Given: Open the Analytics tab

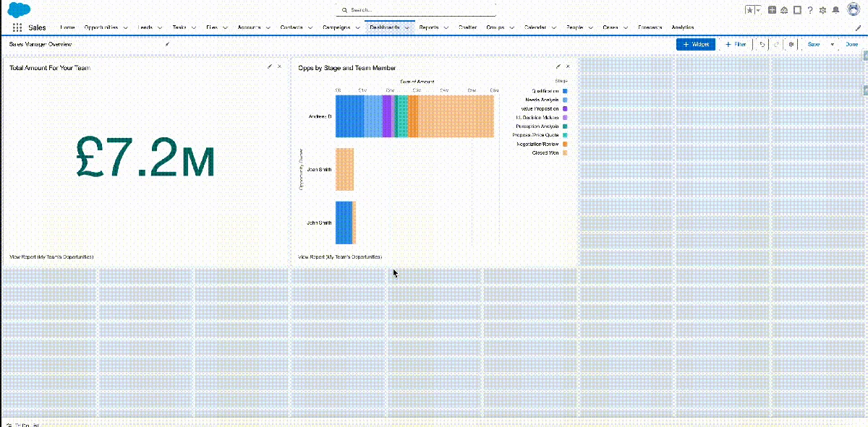Looking at the screenshot, I should point(683,27).
